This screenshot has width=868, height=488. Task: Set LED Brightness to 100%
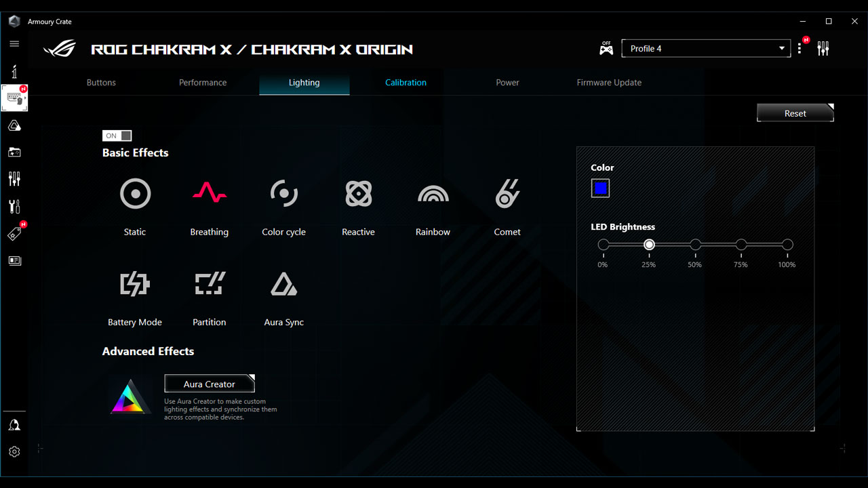coord(787,245)
